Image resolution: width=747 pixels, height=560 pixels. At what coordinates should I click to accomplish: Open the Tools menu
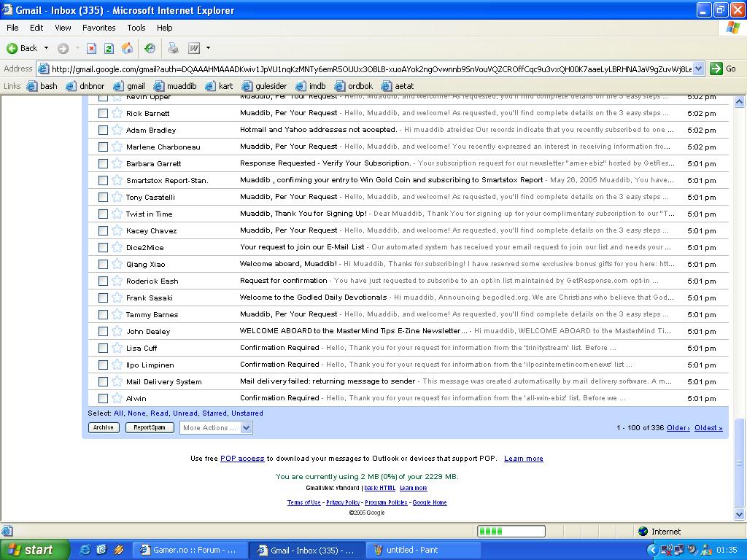(136, 28)
